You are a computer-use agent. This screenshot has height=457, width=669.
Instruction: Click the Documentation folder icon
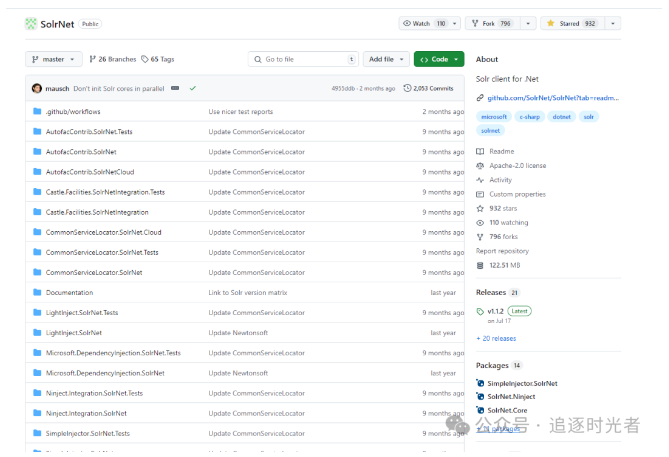(x=37, y=292)
